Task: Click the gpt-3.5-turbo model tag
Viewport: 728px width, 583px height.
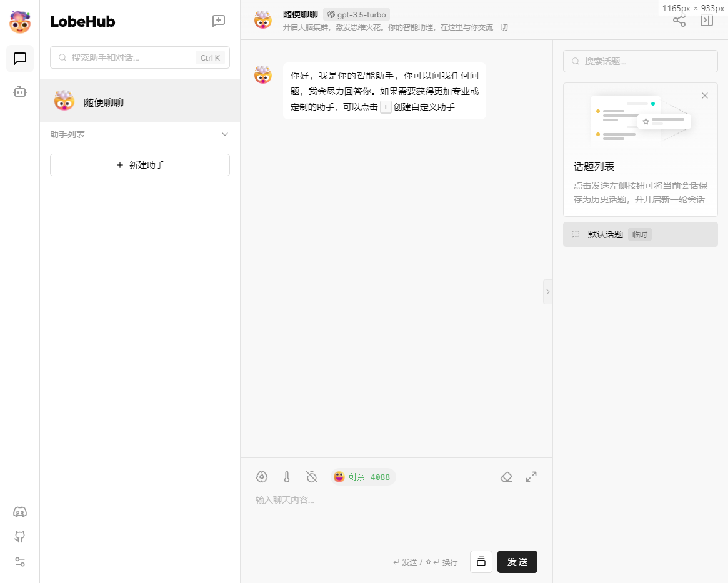Action: coord(357,15)
